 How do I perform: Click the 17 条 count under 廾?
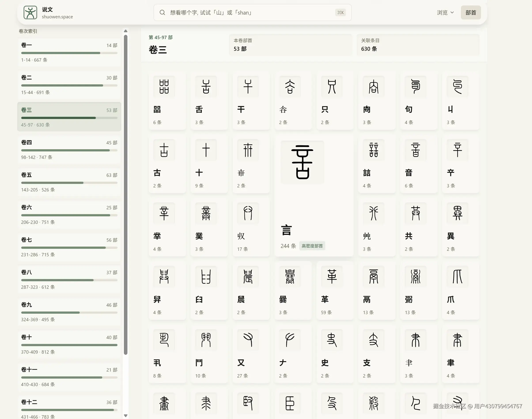[242, 249]
